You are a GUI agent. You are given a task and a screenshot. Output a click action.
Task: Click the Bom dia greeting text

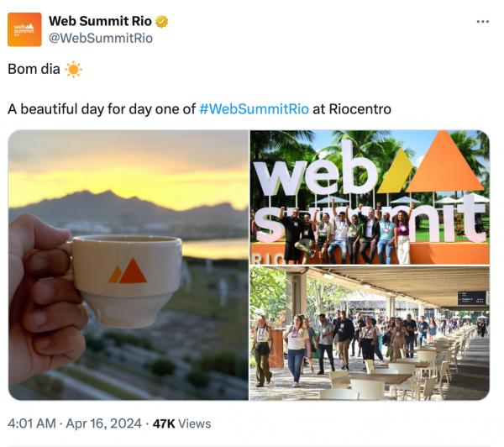click(x=34, y=69)
